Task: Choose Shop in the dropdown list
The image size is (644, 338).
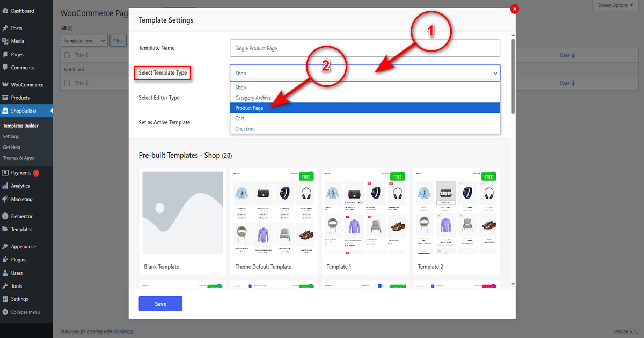Action: 365,87
